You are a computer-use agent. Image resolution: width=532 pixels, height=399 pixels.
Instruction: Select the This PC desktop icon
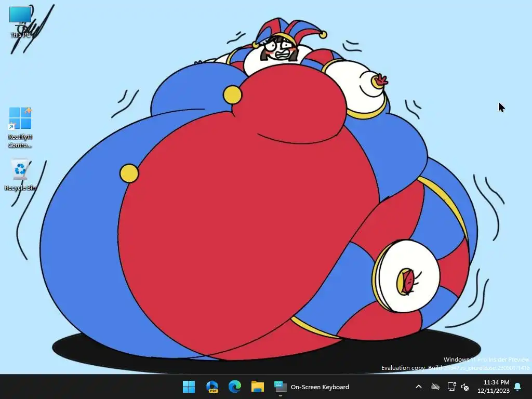20,22
